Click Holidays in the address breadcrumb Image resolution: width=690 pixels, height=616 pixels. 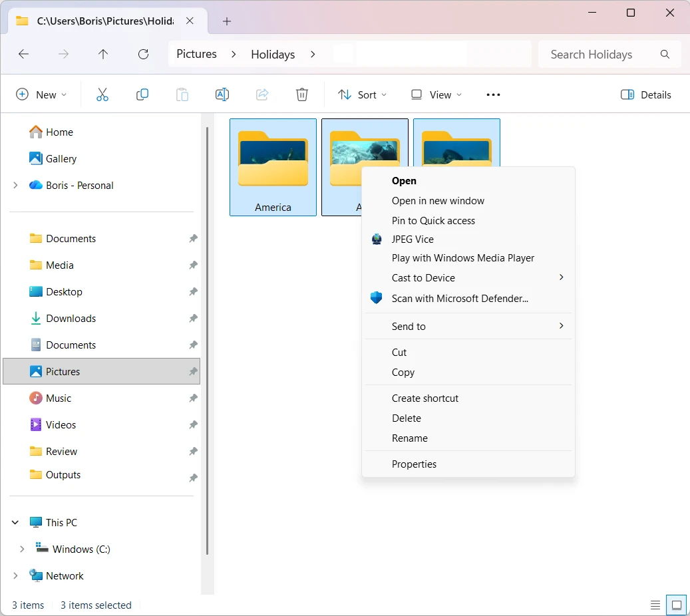(x=273, y=54)
